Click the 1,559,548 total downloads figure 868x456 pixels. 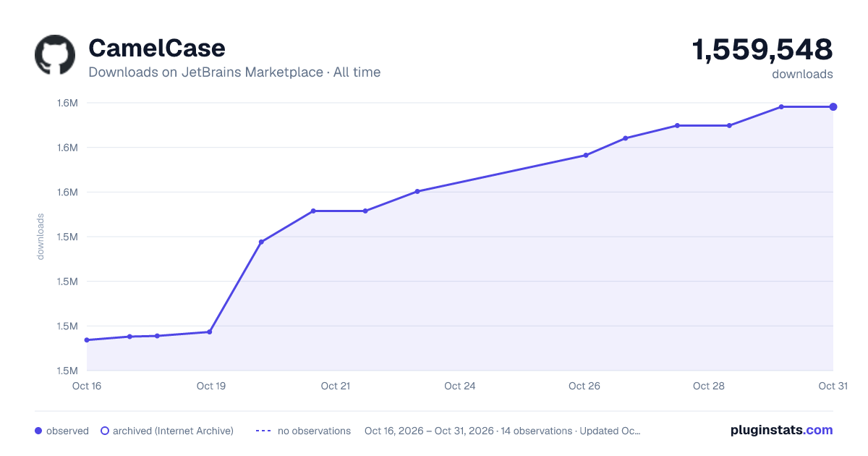pos(762,50)
